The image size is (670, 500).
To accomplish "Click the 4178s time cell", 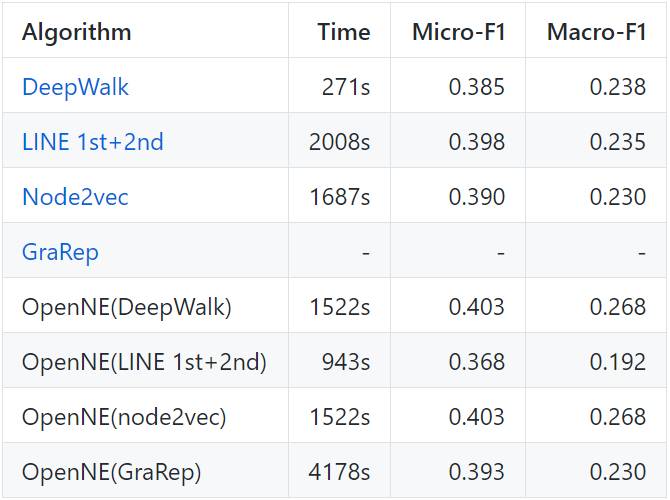I will (x=340, y=471).
